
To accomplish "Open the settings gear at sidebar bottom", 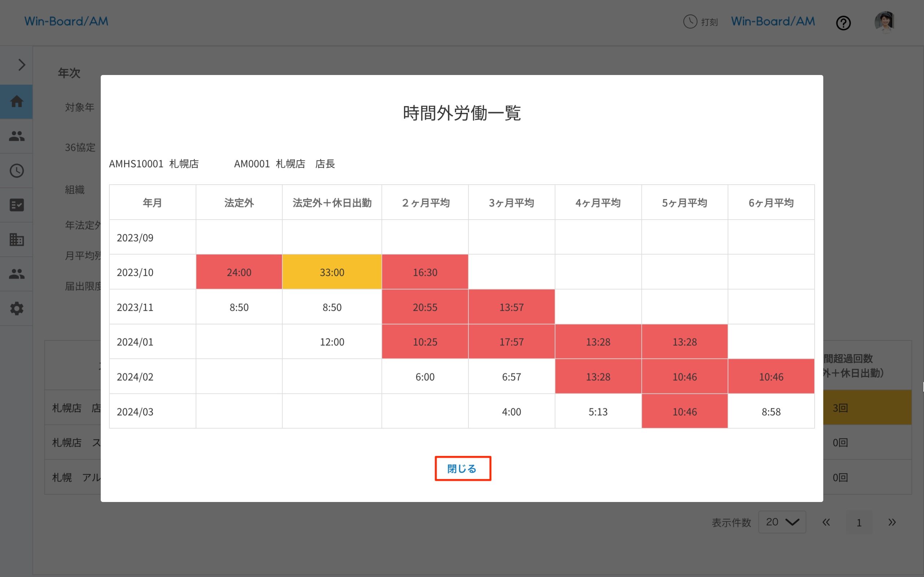I will (16, 308).
